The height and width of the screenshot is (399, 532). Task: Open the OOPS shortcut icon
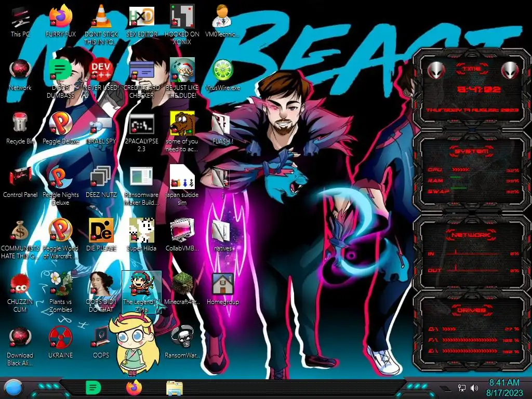[101, 337]
